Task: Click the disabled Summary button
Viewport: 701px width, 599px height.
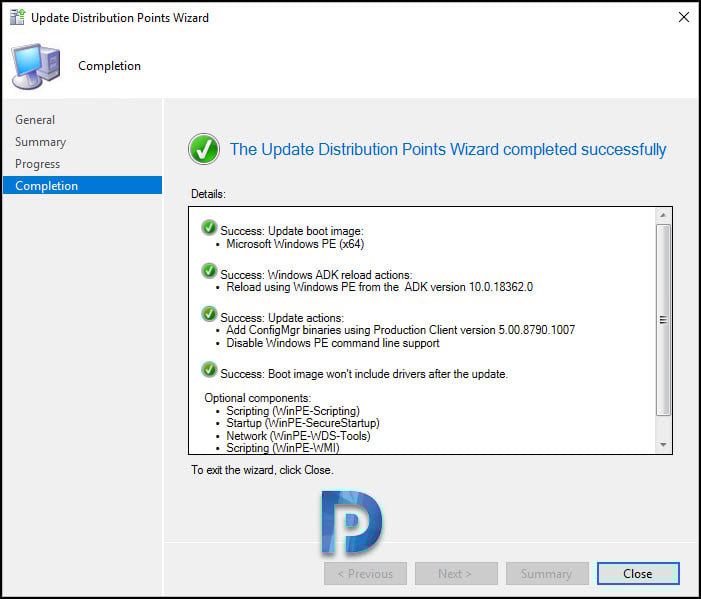Action: pyautogui.click(x=547, y=574)
